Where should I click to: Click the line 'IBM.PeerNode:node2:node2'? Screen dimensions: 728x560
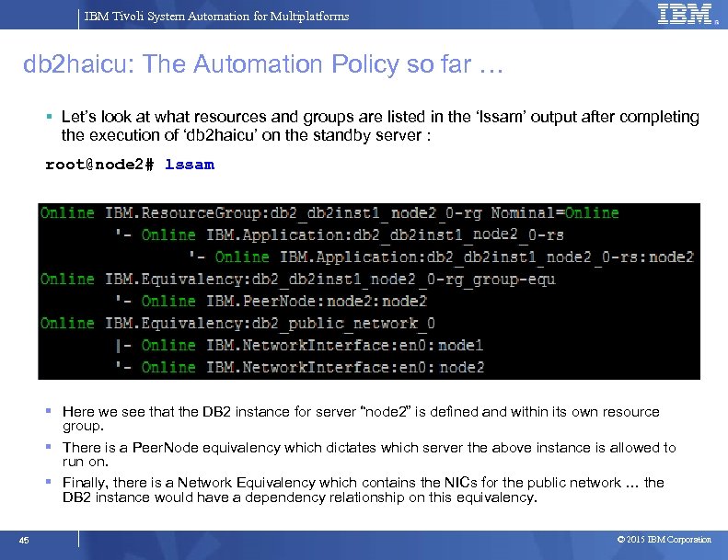[x=317, y=301]
